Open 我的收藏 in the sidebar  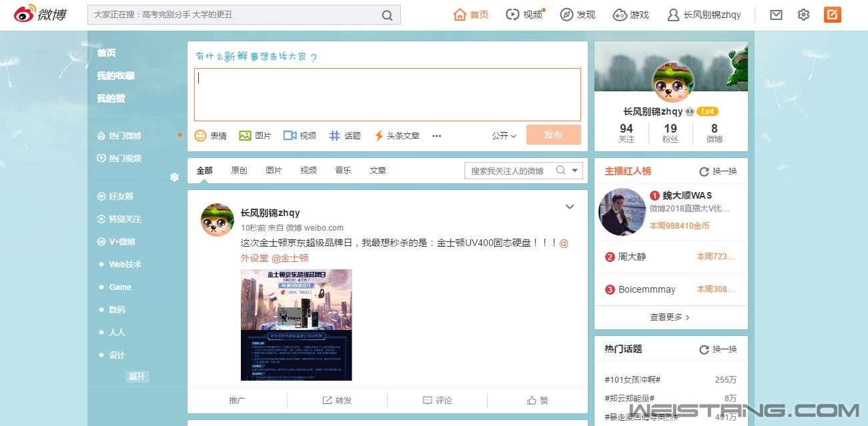coord(115,75)
